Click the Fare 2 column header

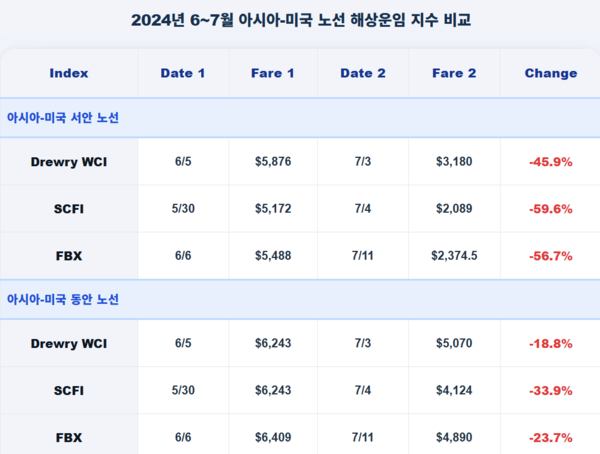tap(454, 73)
